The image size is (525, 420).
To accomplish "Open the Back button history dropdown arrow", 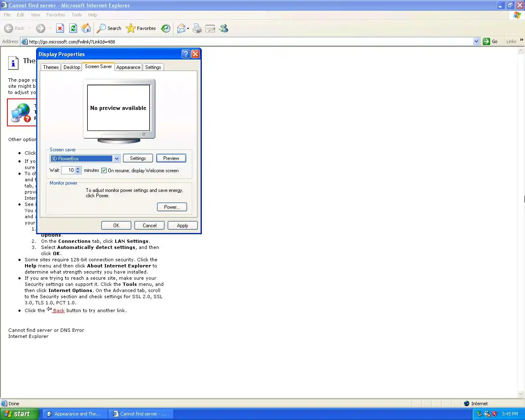I will (30, 28).
